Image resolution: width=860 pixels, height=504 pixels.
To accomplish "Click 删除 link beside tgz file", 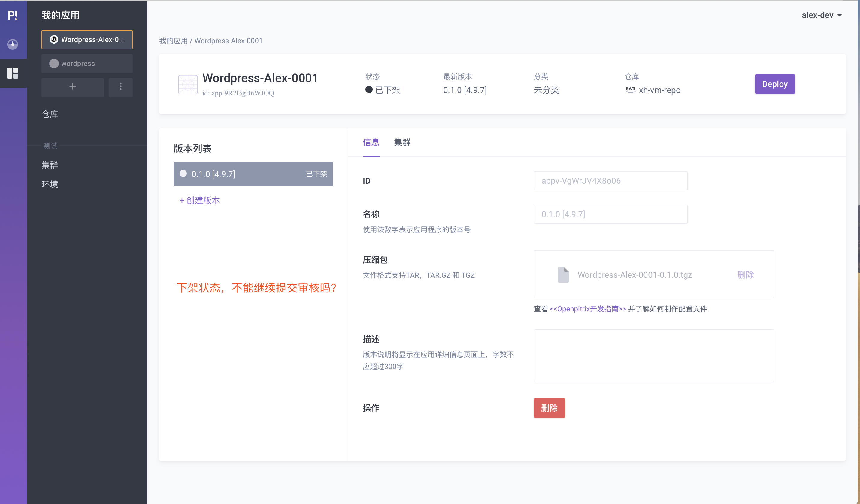I will [745, 275].
